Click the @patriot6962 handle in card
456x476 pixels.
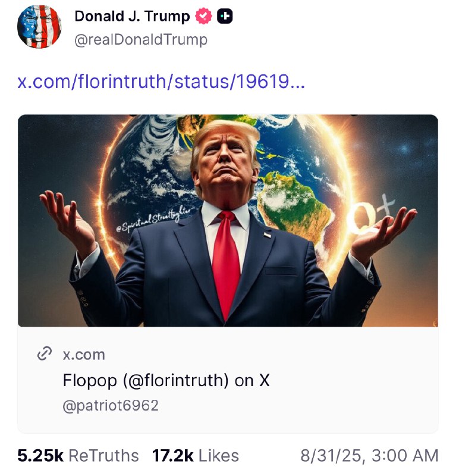[111, 406]
